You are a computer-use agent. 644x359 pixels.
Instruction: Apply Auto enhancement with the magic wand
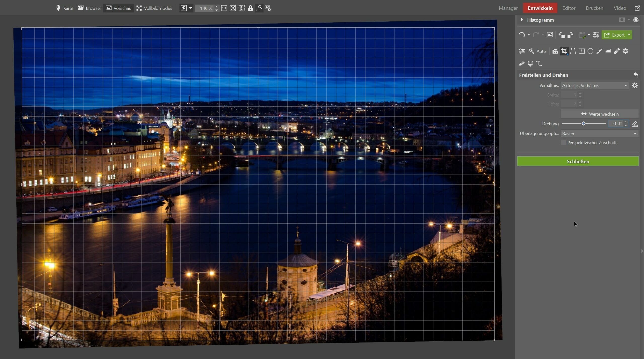[x=537, y=51]
